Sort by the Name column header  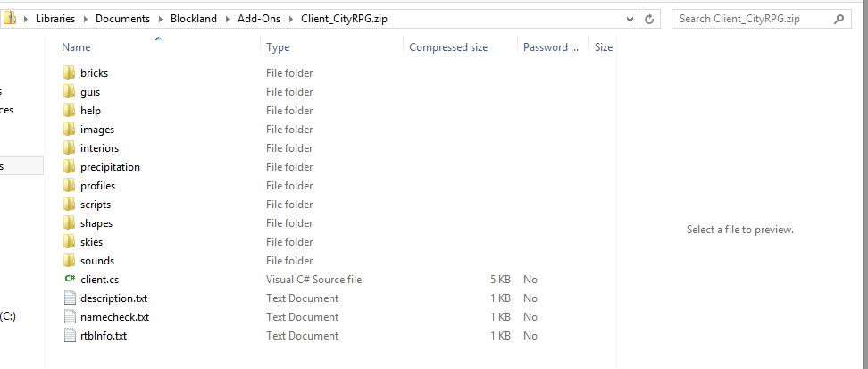point(77,47)
